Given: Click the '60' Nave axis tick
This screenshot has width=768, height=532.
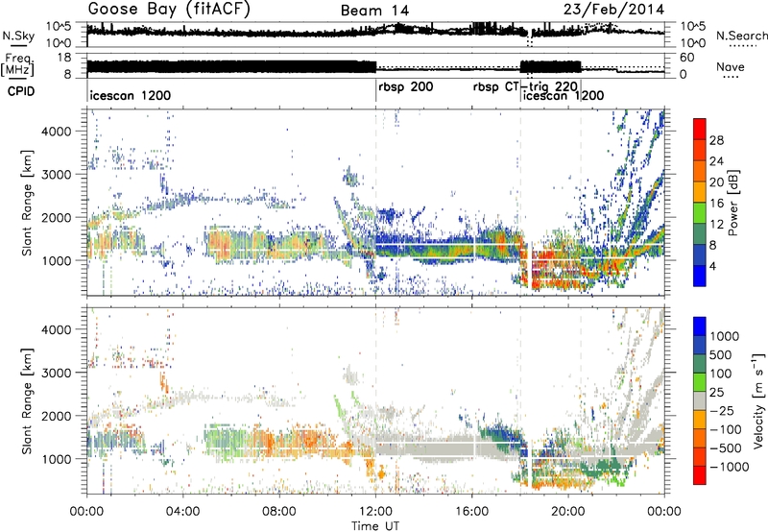Looking at the screenshot, I should 687,58.
